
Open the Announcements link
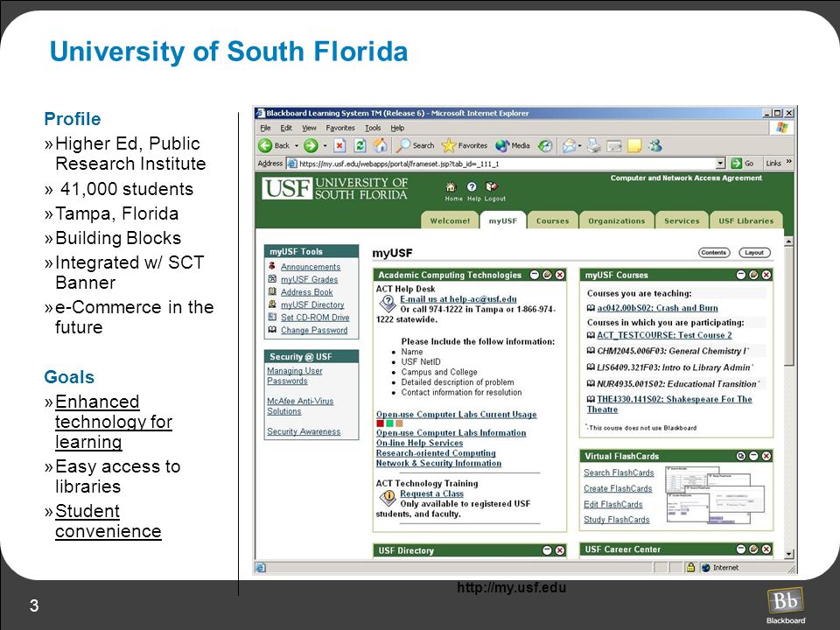coord(311,267)
